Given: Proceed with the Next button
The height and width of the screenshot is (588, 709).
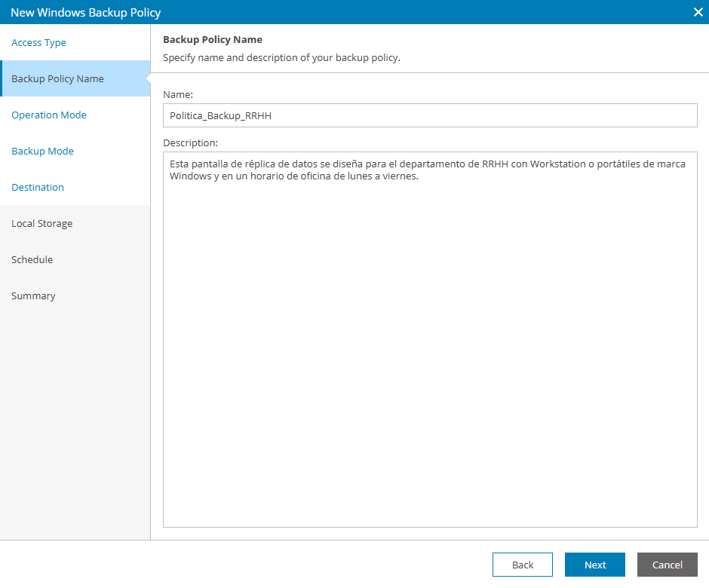Looking at the screenshot, I should (x=595, y=565).
